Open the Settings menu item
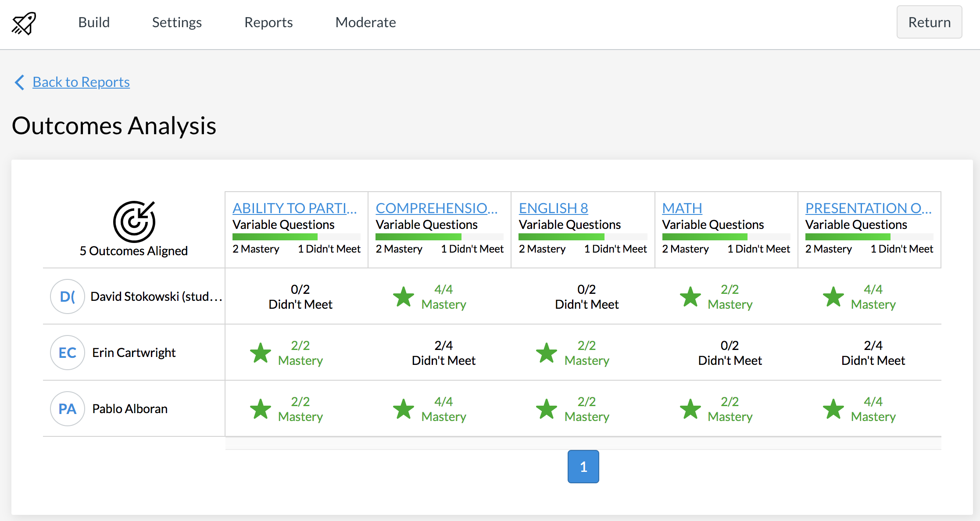980x521 pixels. click(x=177, y=22)
